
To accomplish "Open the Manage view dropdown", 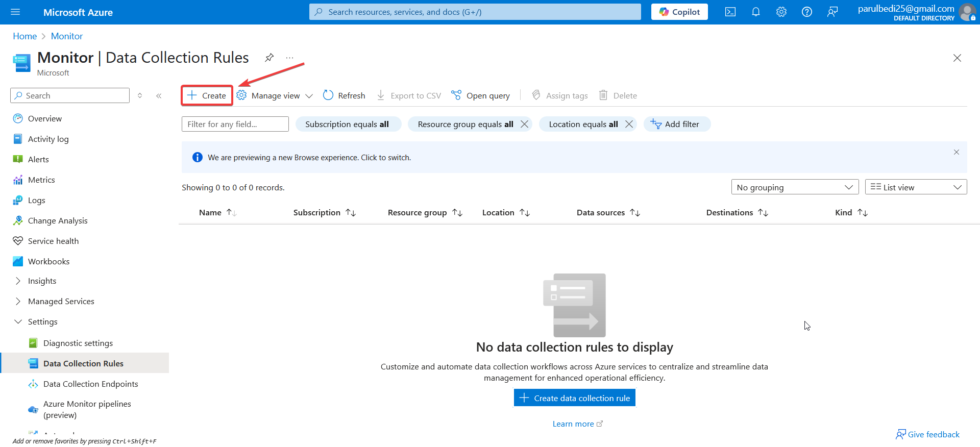I will (275, 96).
